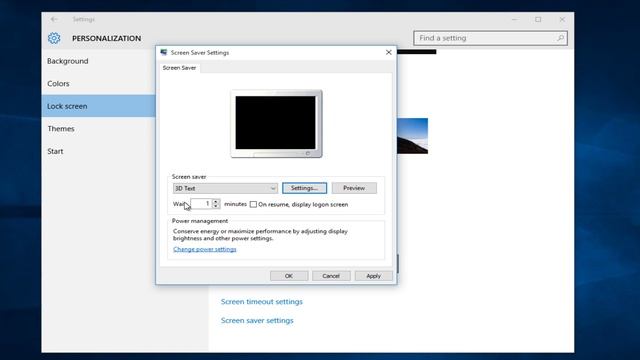Open the Background personalization page

68,61
